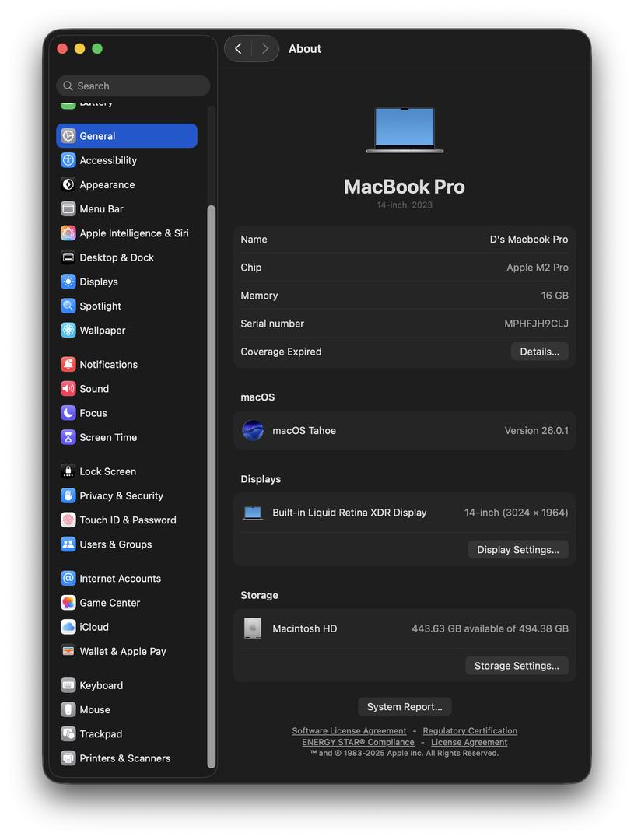Select the Printers & Scanners icon
The image size is (634, 840).
pyautogui.click(x=68, y=758)
